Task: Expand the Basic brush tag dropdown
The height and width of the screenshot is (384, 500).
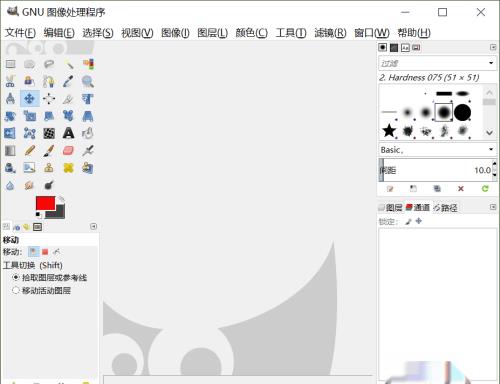Action: [x=491, y=149]
